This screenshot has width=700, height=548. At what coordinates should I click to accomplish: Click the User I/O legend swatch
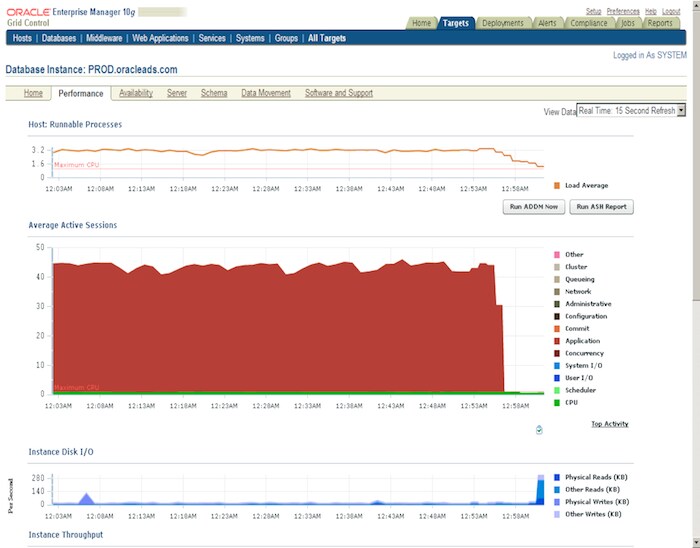[557, 378]
